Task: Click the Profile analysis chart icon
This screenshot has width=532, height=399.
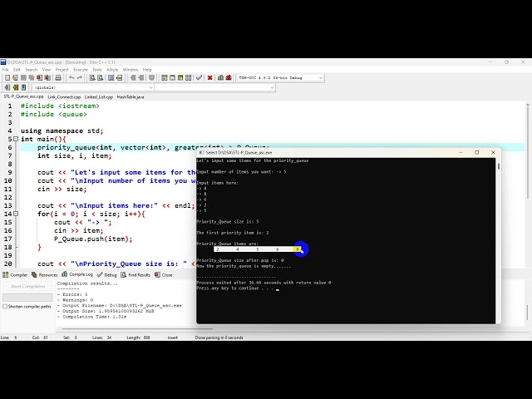Action: click(220, 77)
